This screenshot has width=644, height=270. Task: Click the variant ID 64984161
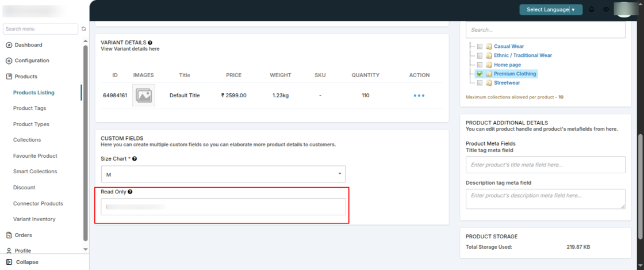pyautogui.click(x=115, y=96)
